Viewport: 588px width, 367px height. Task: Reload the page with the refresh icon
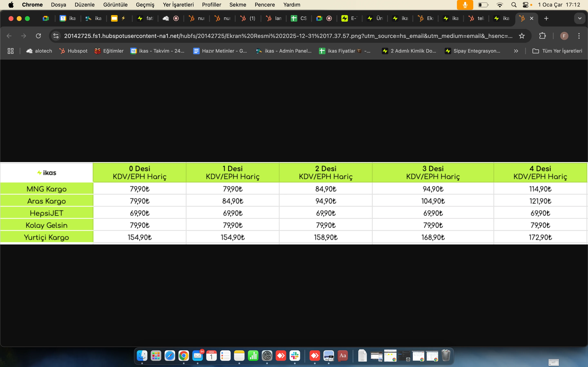pos(38,36)
